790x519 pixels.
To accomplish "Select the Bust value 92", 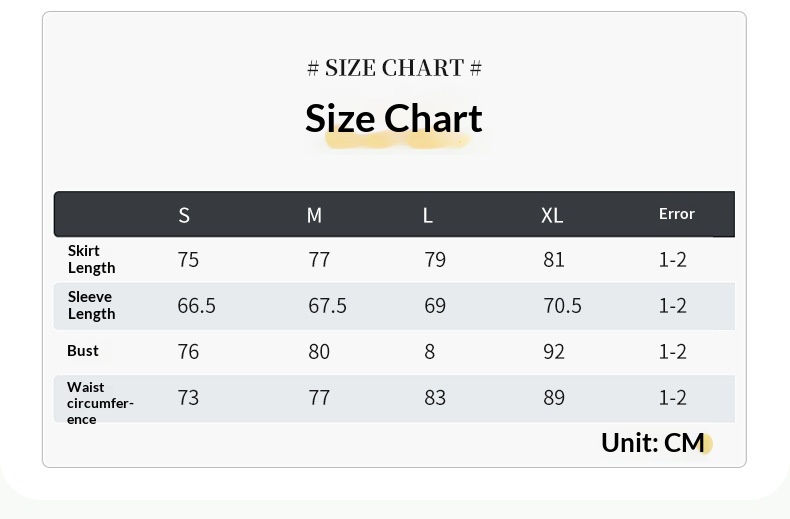I will click(x=554, y=352).
